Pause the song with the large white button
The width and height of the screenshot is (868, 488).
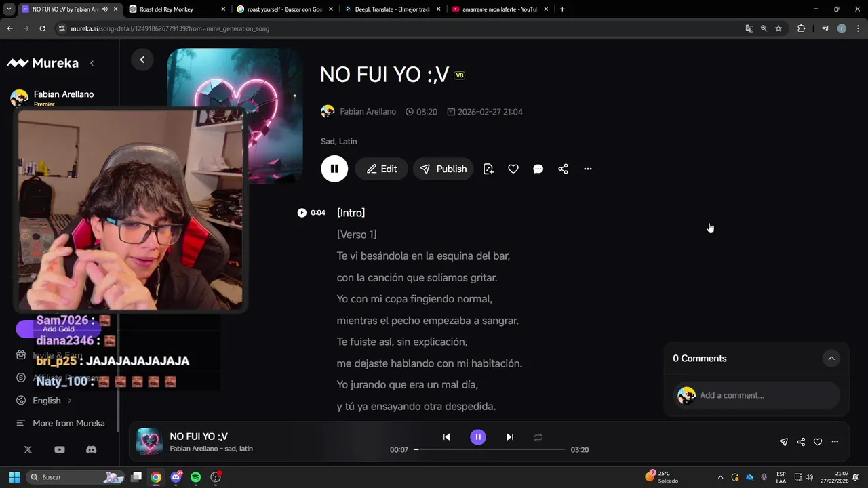point(334,169)
